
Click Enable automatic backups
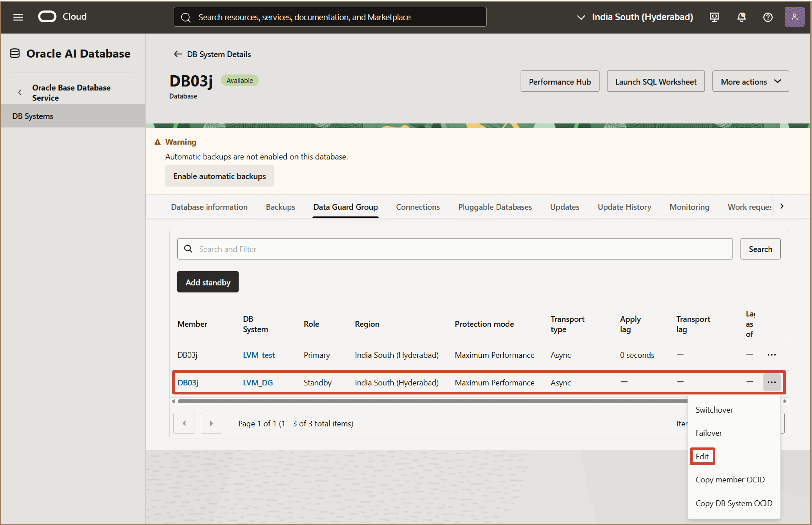(219, 176)
